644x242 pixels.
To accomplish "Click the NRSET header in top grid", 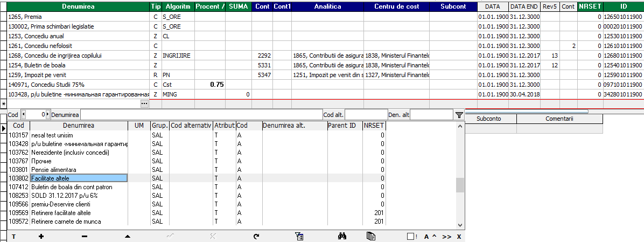I will click(590, 6).
